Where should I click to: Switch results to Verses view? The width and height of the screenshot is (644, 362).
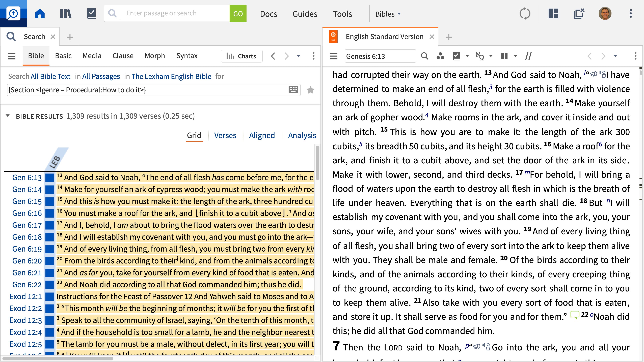click(225, 135)
